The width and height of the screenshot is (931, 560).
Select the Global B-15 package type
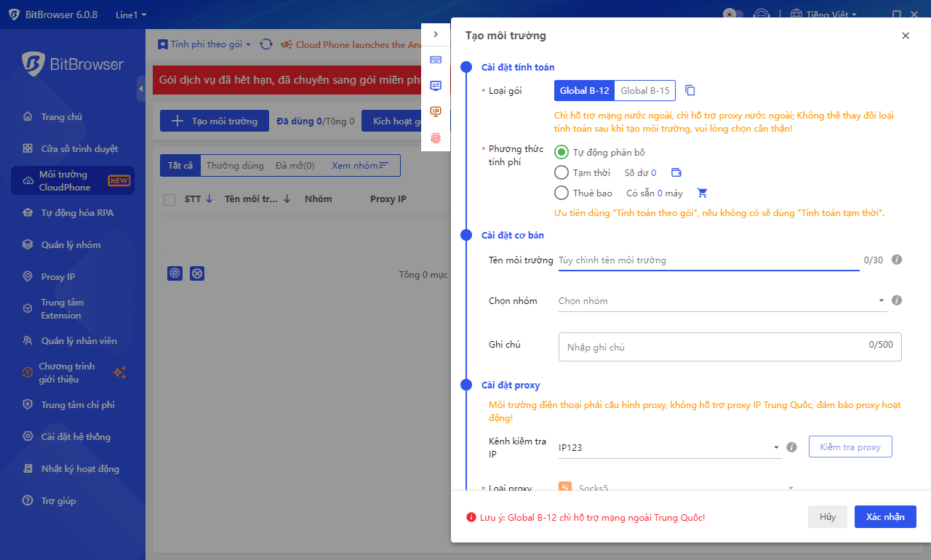(645, 91)
